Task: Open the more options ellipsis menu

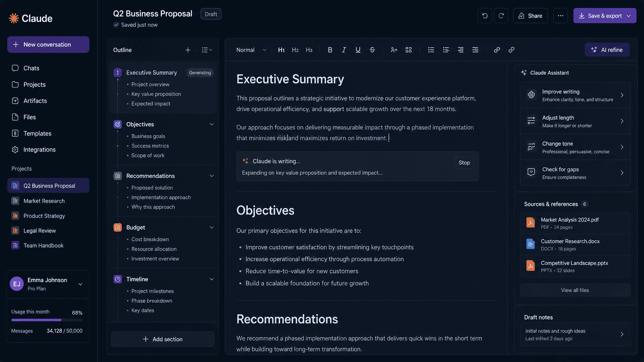Action: coord(560,16)
